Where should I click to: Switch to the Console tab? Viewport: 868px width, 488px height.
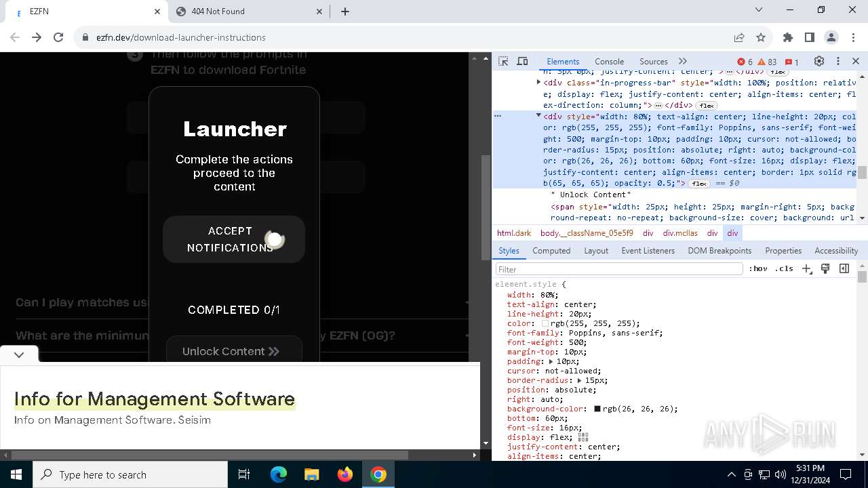point(609,61)
